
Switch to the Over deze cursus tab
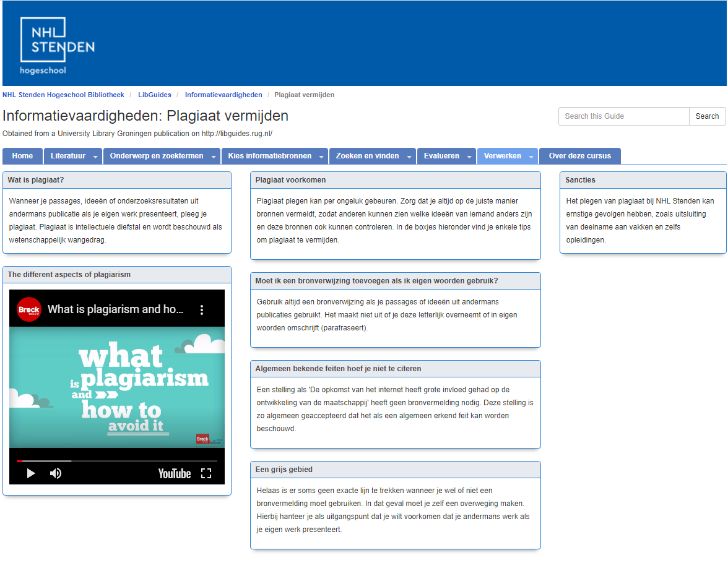579,156
